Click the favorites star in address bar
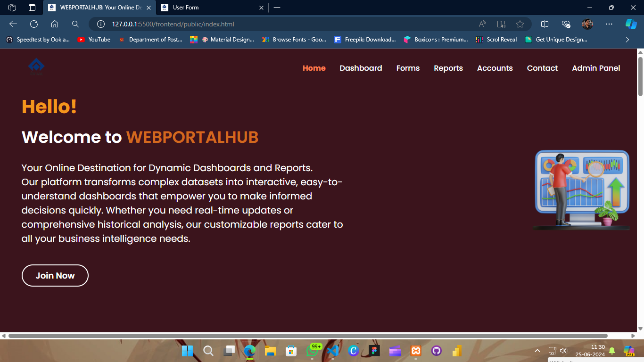644x362 pixels. (x=519, y=24)
